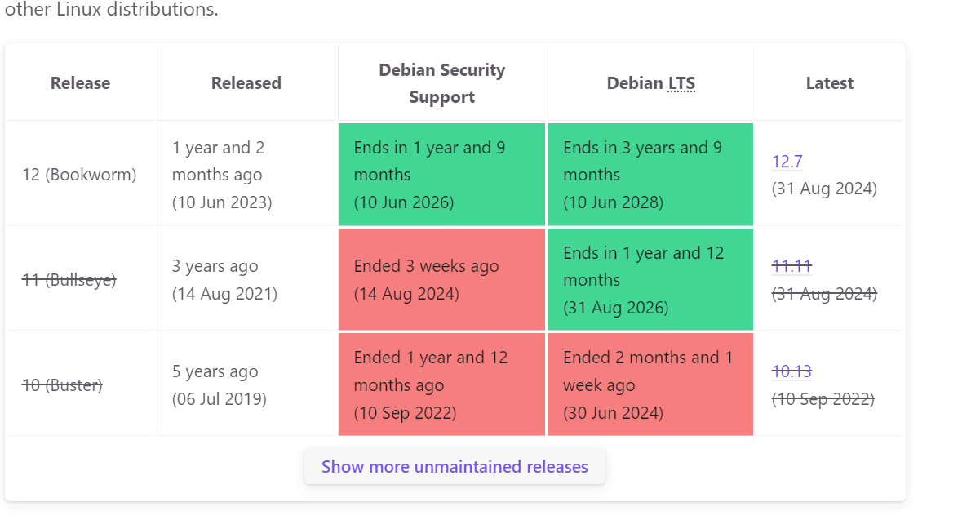The image size is (980, 520).
Task: Click green Bullseye LTS cell ending 2026
Action: 650,279
